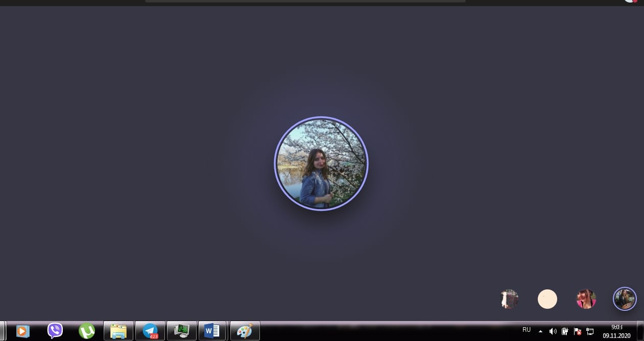This screenshot has width=644, height=341.
Task: Click the power plug battery tray icon
Action: click(565, 331)
